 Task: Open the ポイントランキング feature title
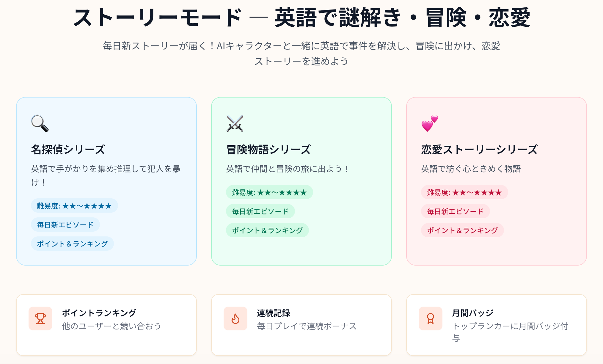99,313
